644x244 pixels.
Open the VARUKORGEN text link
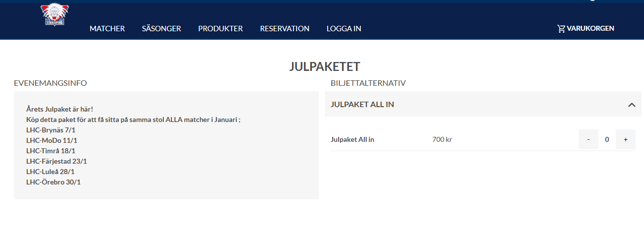[x=591, y=29]
